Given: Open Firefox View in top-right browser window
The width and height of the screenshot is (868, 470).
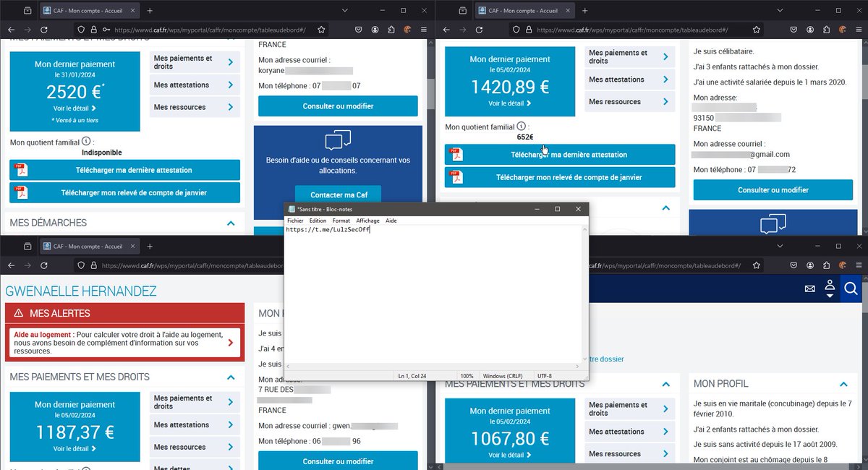Looking at the screenshot, I should click(x=462, y=11).
